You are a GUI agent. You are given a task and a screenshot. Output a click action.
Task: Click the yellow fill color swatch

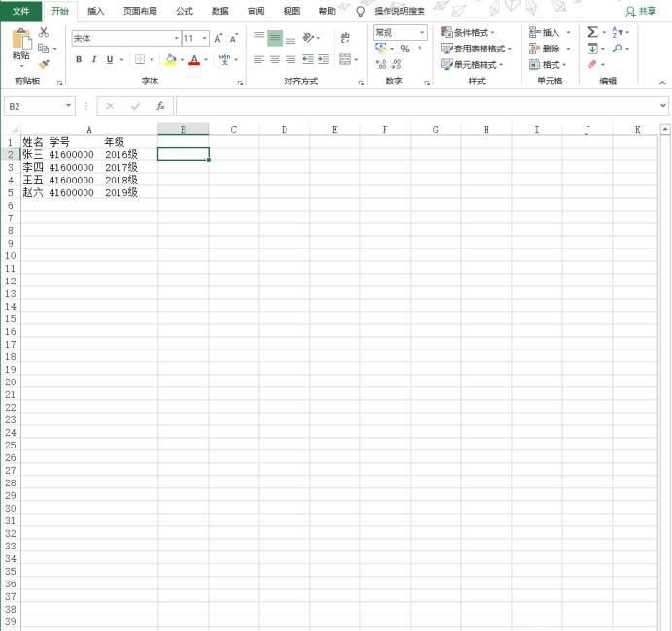171,60
